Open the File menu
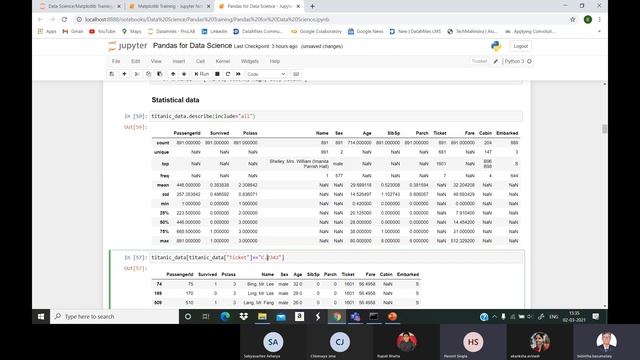The width and height of the screenshot is (640, 360). [x=116, y=61]
